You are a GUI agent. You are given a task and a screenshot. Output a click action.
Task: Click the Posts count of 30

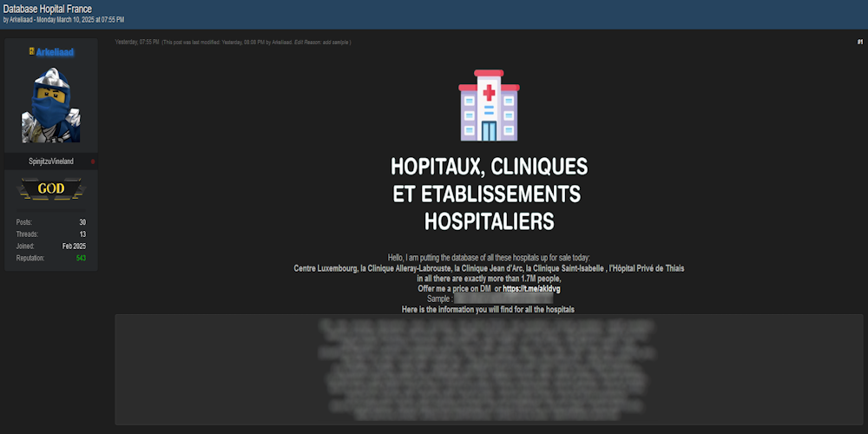click(82, 222)
